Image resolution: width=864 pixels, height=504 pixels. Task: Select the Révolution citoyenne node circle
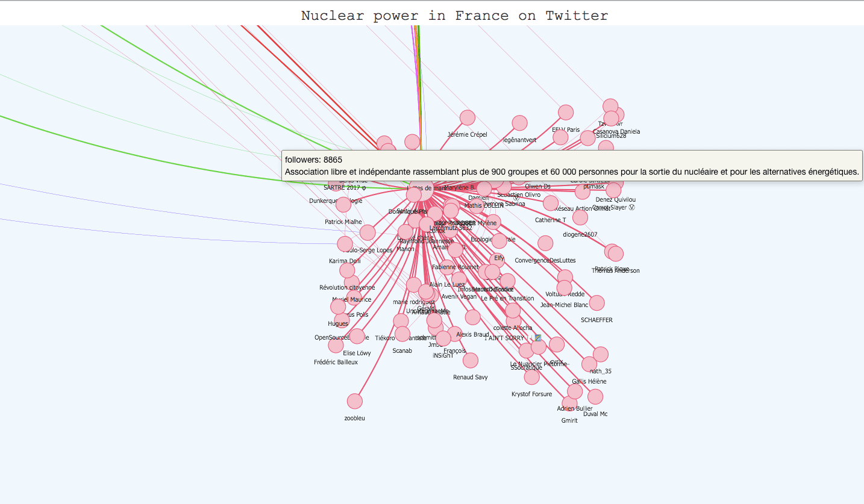(x=347, y=270)
